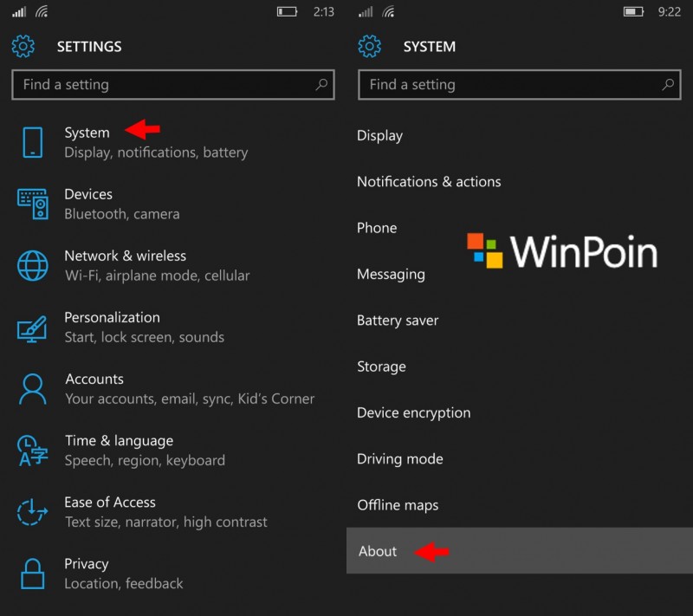Tap the battery icon next to 2:13
Viewport: 693px width, 616px height.
tap(288, 11)
